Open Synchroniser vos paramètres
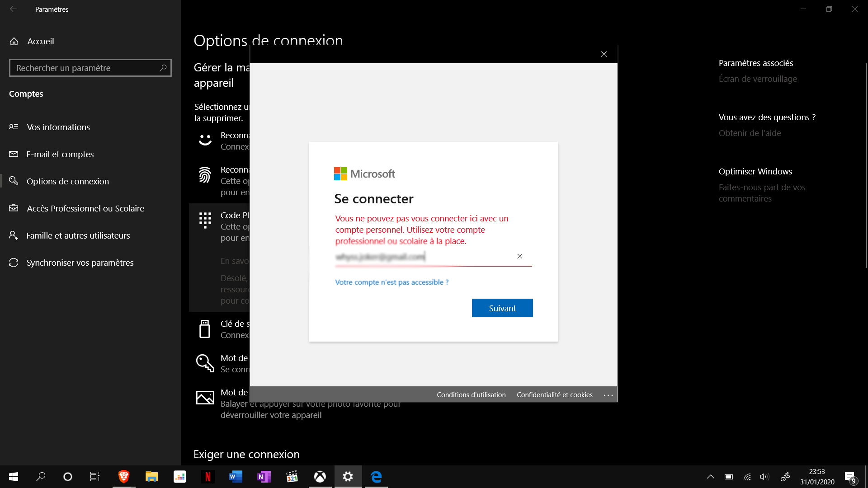Screen dimensions: 868x488 [80, 263]
